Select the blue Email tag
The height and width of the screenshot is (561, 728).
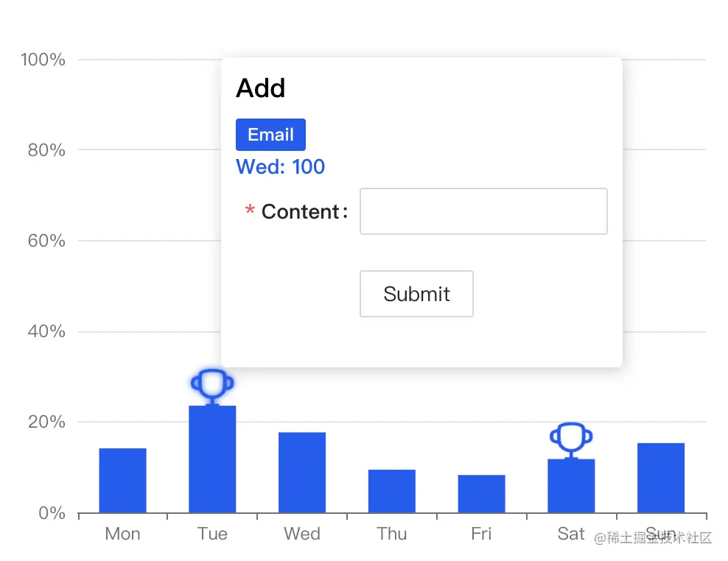(270, 135)
